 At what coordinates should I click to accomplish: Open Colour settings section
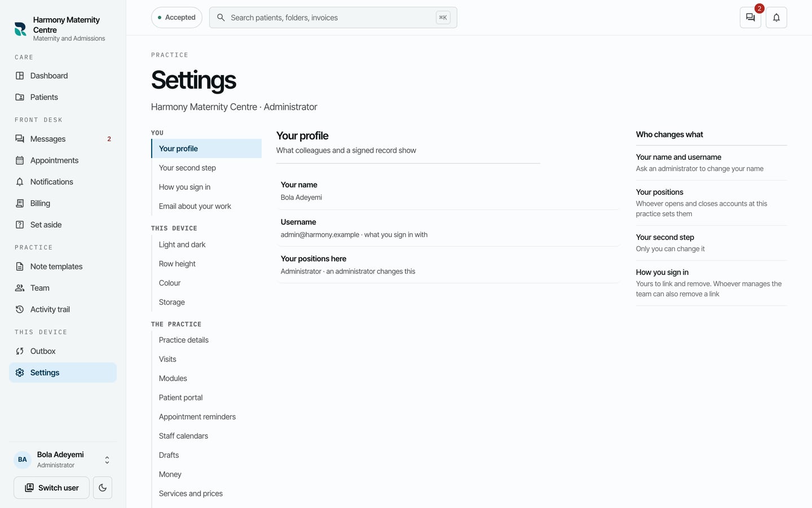click(x=206, y=283)
